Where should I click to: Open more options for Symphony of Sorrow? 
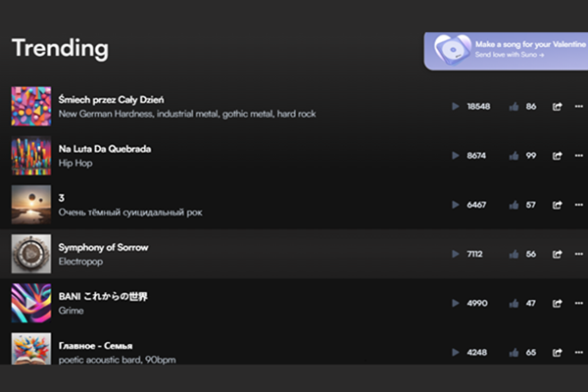tap(579, 254)
